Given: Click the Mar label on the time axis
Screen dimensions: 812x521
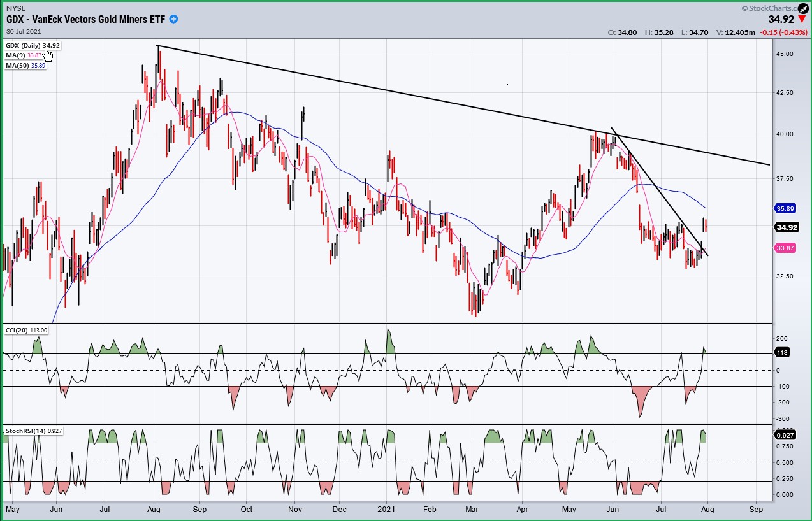Looking at the screenshot, I should (472, 510).
